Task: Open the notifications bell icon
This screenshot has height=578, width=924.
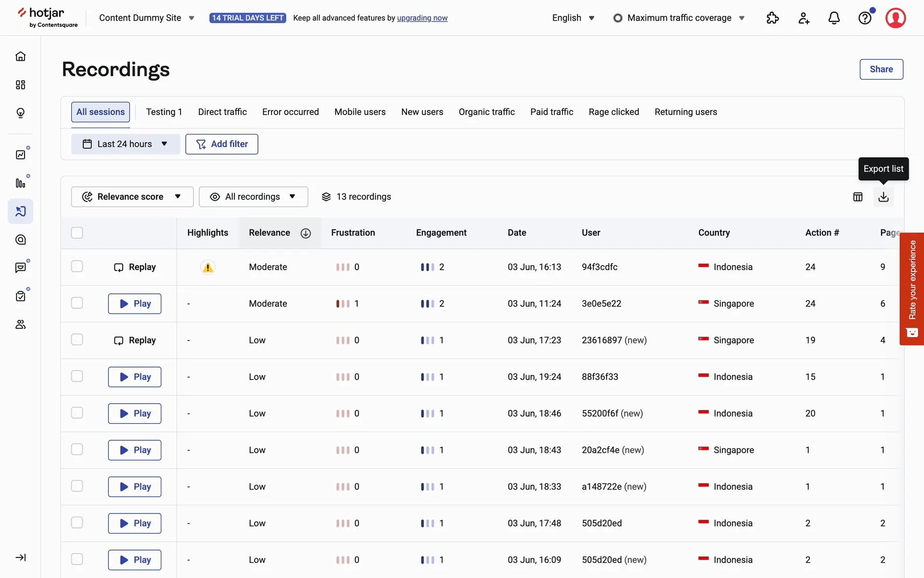Action: coord(834,18)
